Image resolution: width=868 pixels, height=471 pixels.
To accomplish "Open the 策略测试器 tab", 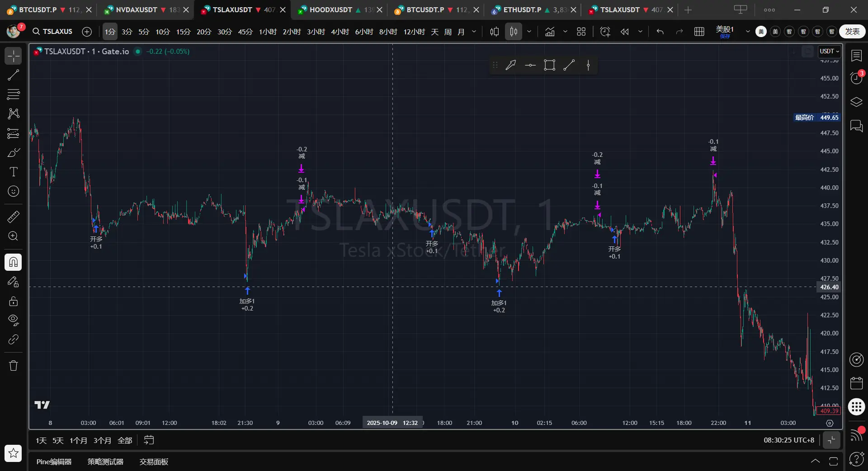I will [105, 462].
